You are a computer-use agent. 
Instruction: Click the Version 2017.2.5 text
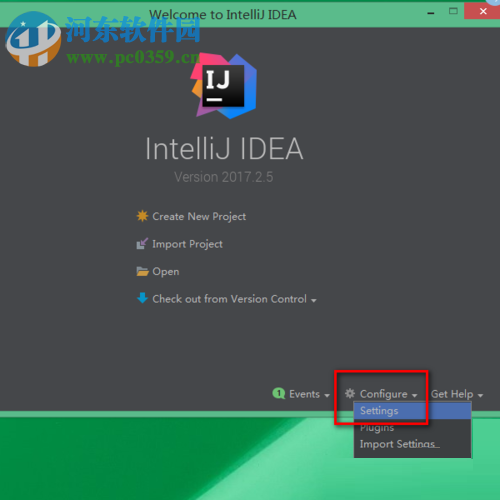pos(224,177)
